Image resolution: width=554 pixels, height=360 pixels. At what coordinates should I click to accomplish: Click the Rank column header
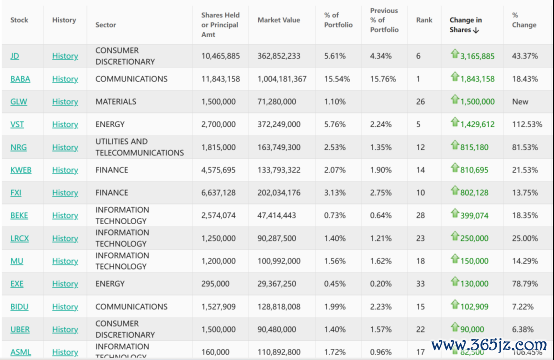[x=424, y=20]
